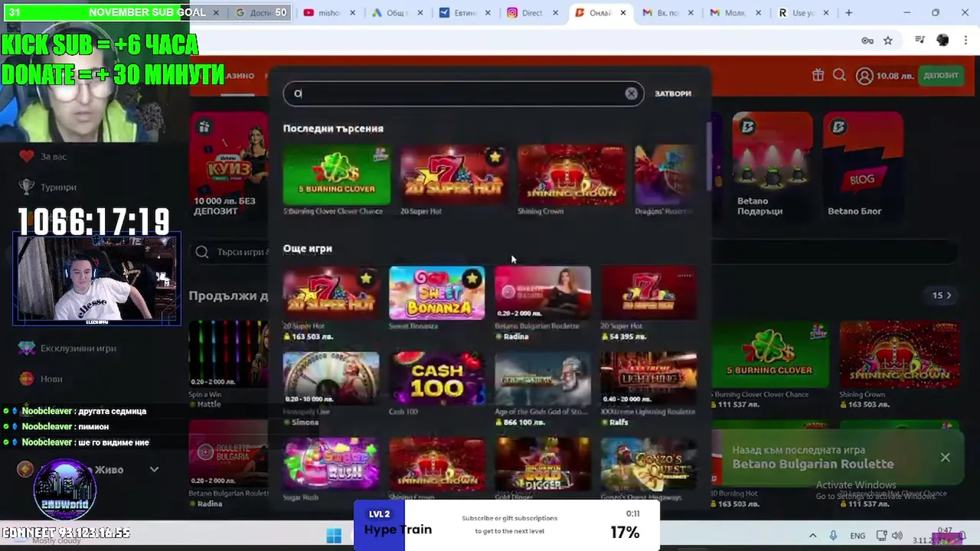Return to Betano Bulgarian Roulette from the notification
The height and width of the screenshot is (551, 980).
coord(813,464)
